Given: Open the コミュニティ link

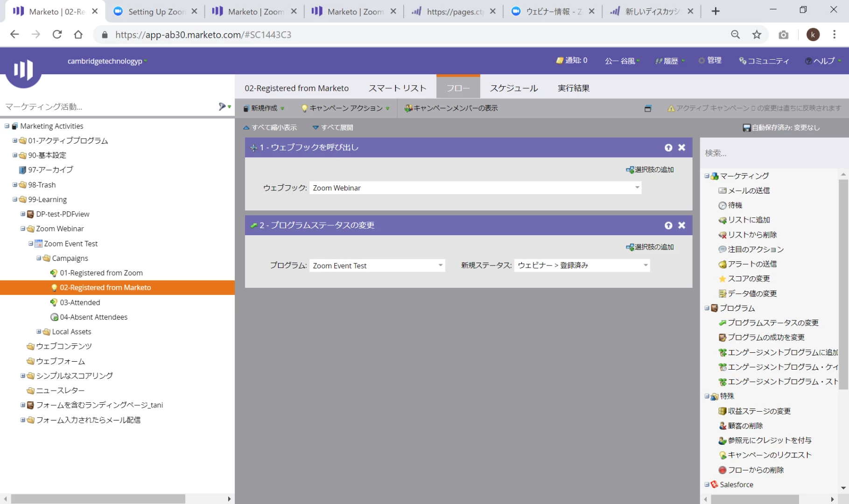Looking at the screenshot, I should point(764,61).
